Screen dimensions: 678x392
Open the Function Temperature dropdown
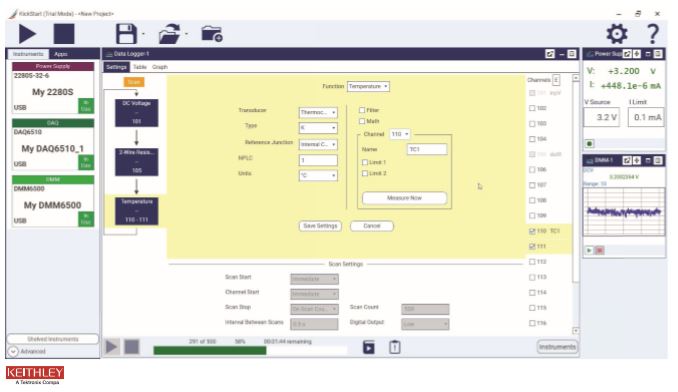point(368,86)
